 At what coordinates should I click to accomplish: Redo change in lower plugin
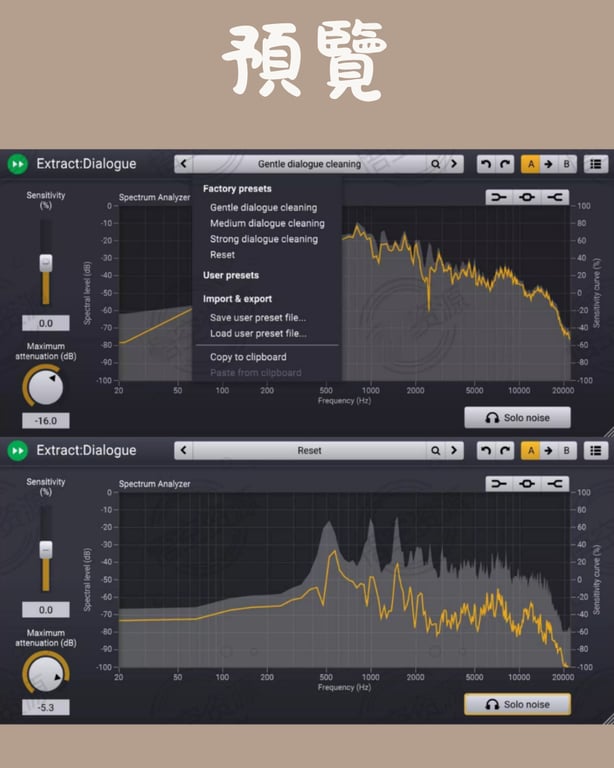[x=505, y=450]
